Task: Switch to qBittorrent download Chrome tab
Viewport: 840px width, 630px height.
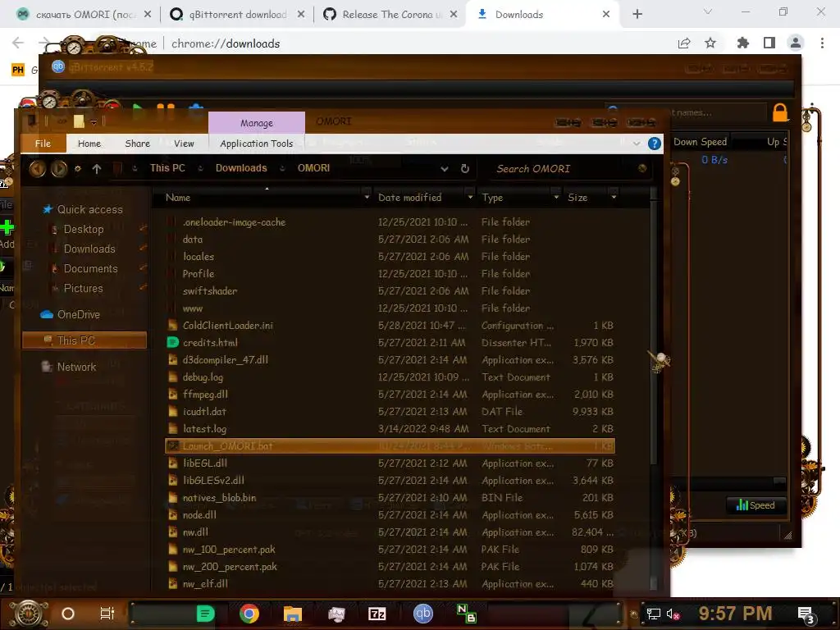Action: [x=238, y=15]
